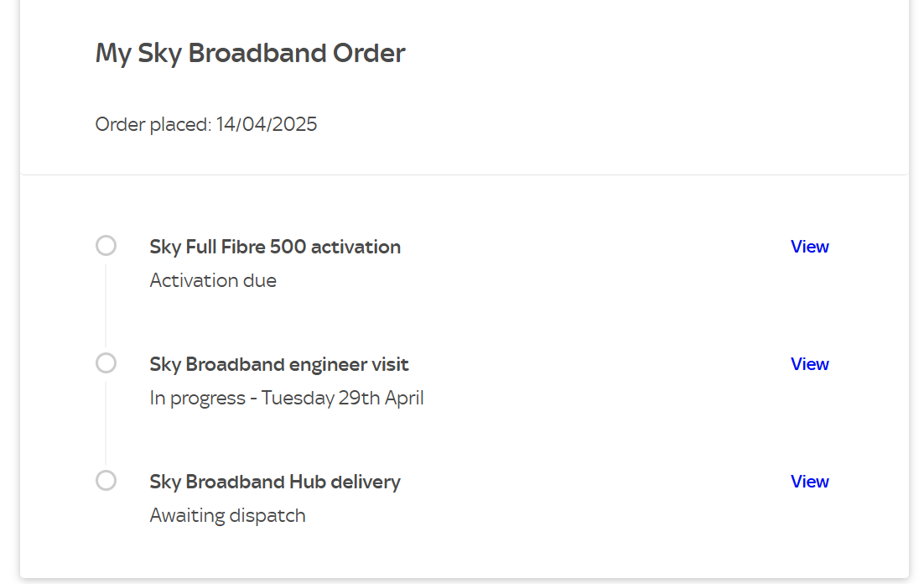
Task: Open View for Sky Broadband Hub delivery
Action: (809, 481)
